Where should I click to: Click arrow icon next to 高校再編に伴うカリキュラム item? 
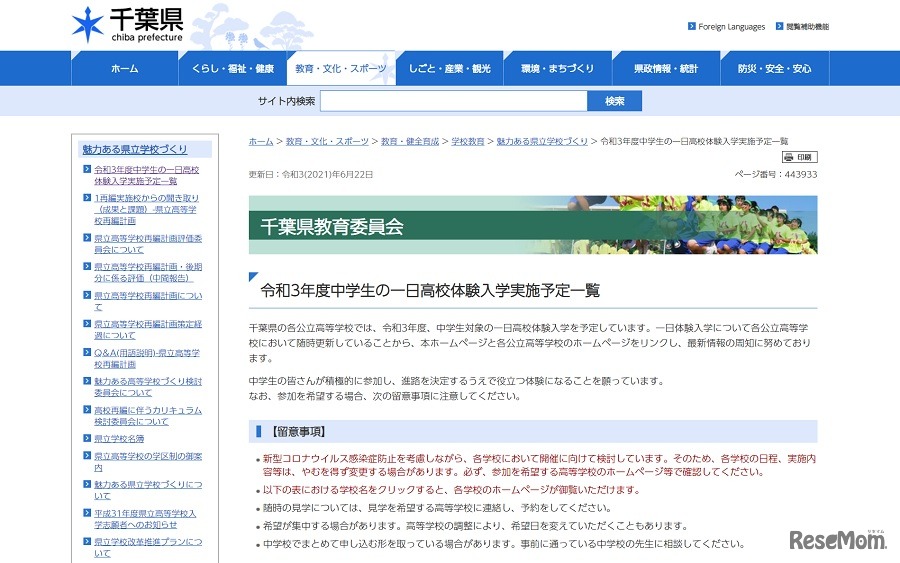tap(87, 409)
